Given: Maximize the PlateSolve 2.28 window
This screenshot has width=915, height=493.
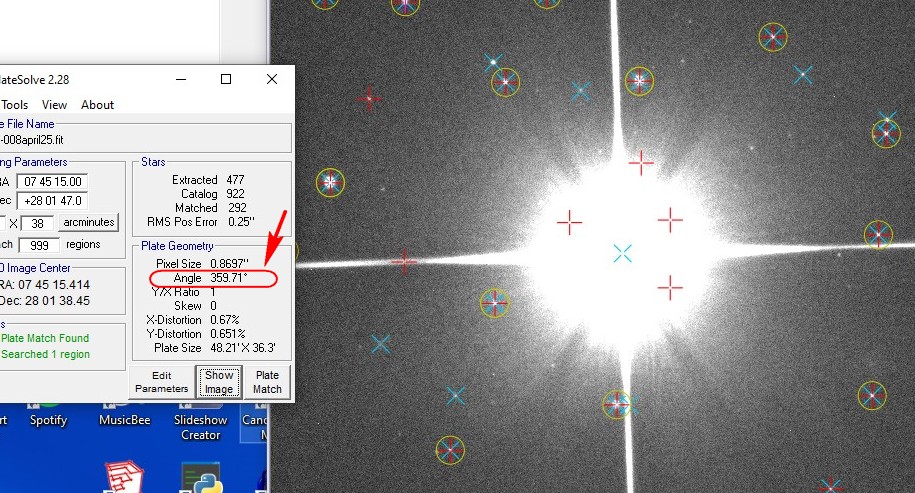Looking at the screenshot, I should [226, 79].
